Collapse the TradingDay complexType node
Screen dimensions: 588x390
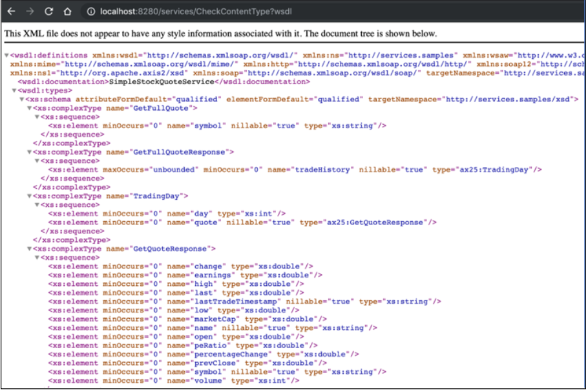point(29,196)
